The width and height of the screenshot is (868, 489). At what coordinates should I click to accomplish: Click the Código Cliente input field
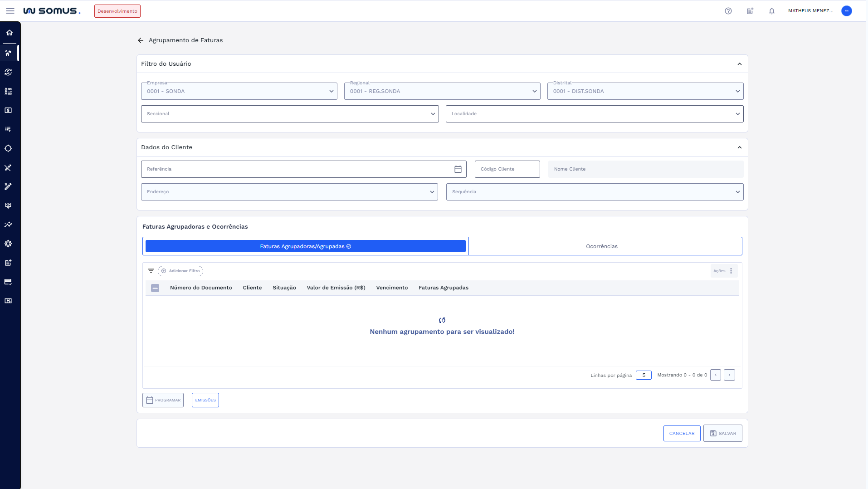point(507,169)
